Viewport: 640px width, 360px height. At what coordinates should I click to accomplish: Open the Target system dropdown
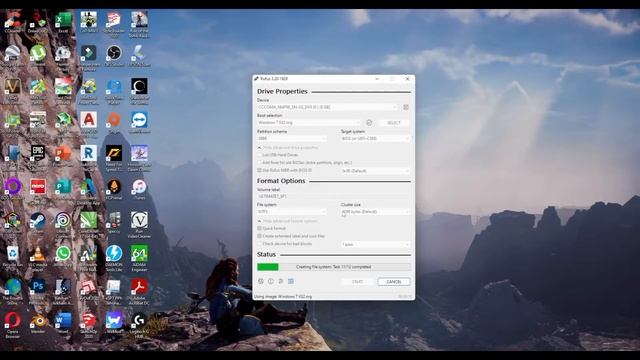pos(376,138)
